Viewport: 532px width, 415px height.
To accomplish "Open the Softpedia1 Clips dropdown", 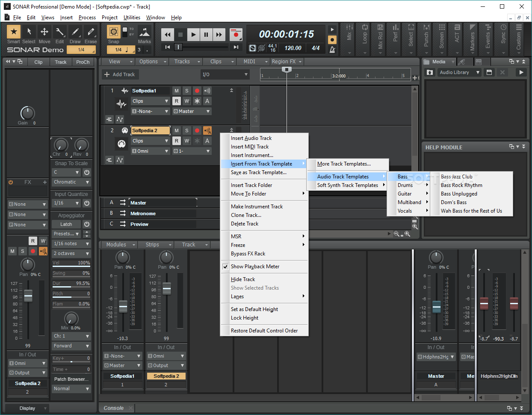I will coord(151,101).
